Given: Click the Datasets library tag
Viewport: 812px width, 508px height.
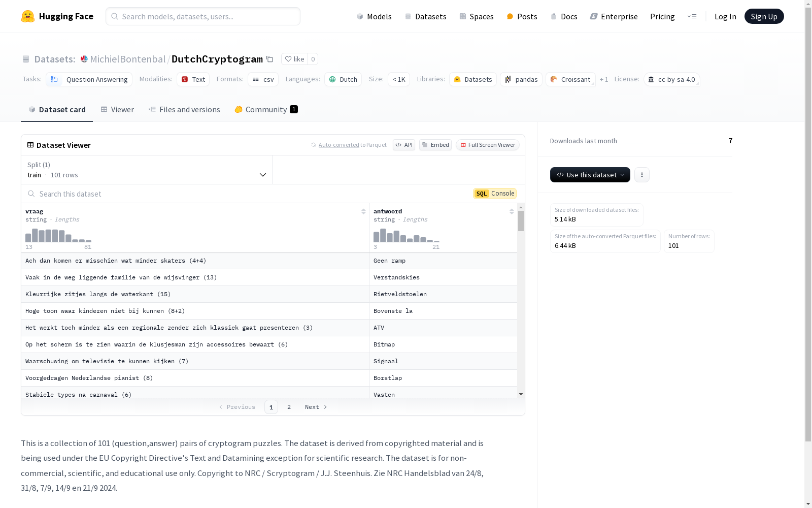Looking at the screenshot, I should 473,79.
